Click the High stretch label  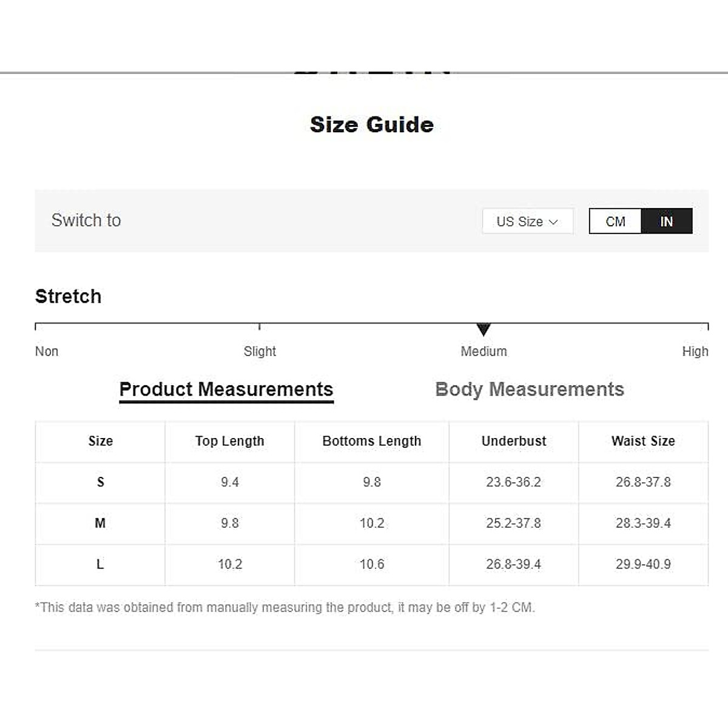click(695, 351)
